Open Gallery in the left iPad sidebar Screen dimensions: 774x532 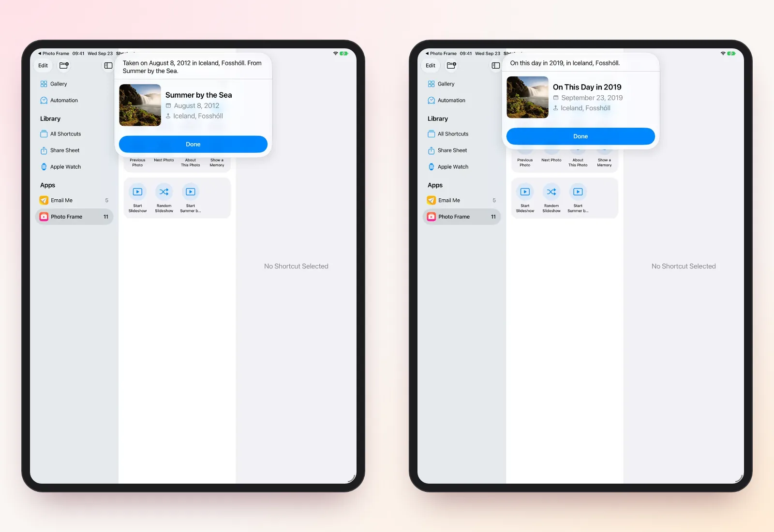(x=74, y=84)
